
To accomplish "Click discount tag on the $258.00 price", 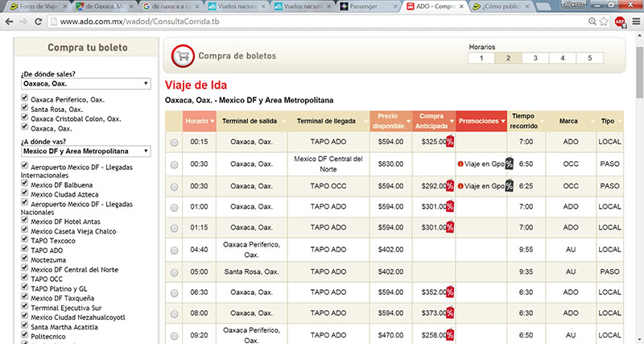I will (x=450, y=334).
